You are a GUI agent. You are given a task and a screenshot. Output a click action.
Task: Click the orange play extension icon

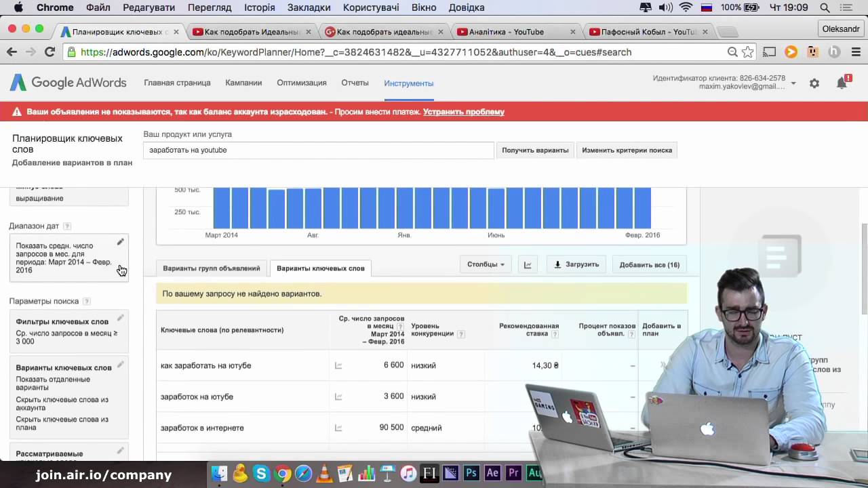coord(791,52)
